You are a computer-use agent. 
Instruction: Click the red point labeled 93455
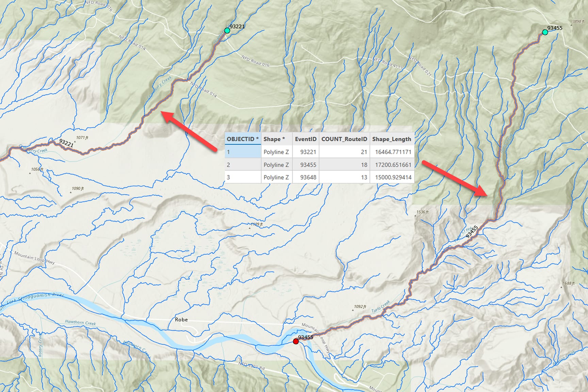[x=296, y=341]
